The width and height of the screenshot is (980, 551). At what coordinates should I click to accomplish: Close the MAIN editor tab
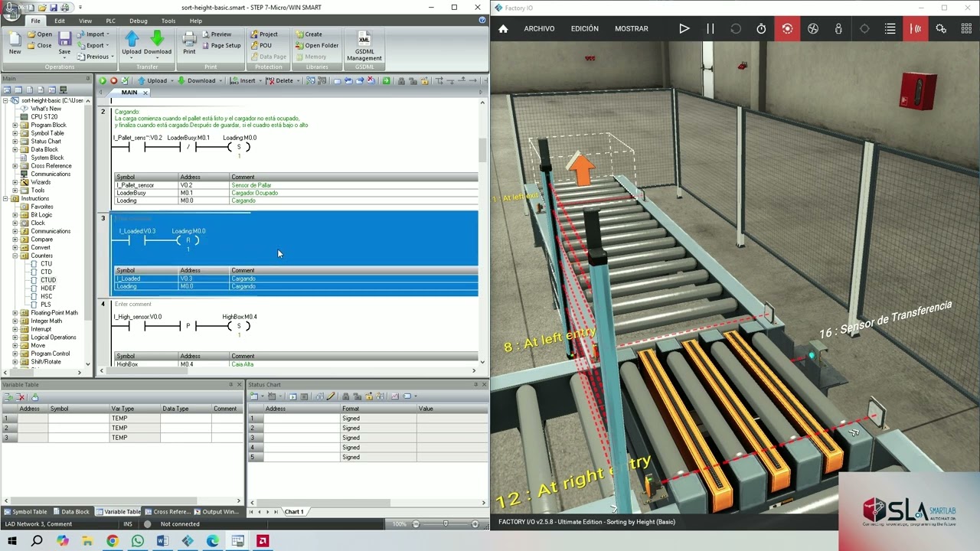click(145, 93)
